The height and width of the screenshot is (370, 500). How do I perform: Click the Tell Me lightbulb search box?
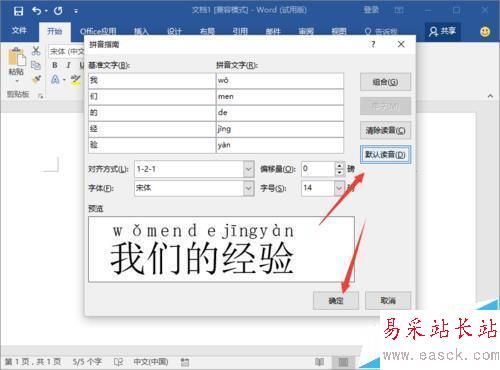pyautogui.click(x=381, y=32)
